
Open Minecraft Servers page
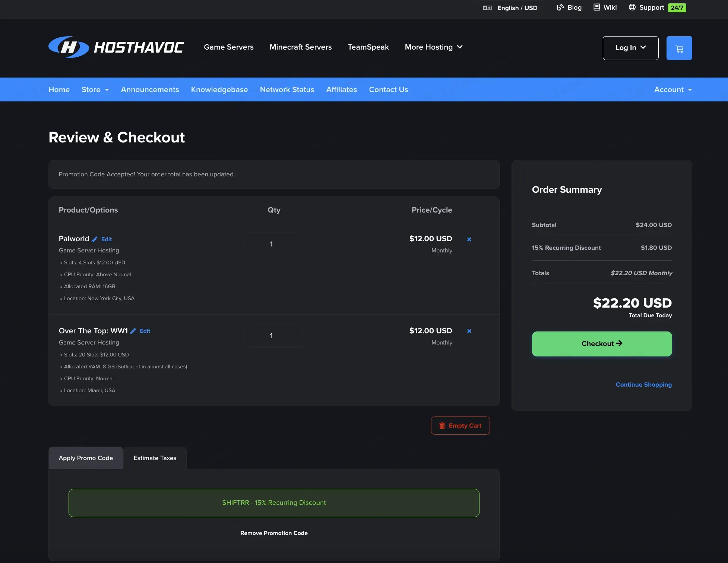click(301, 47)
